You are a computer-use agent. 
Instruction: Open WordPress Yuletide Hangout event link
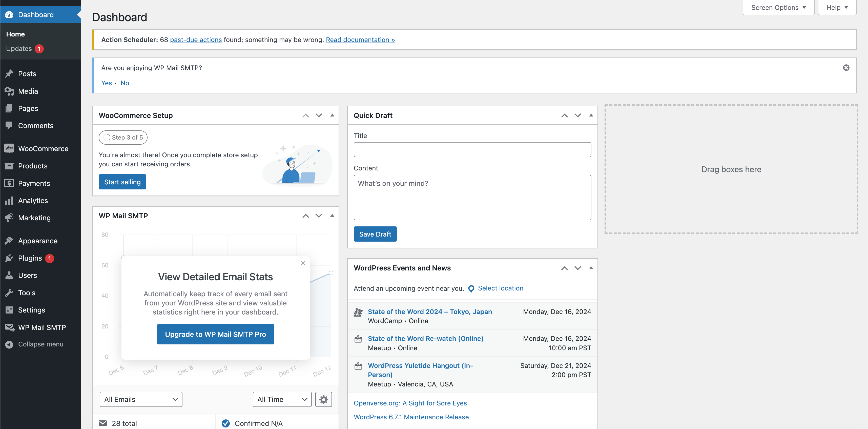click(x=420, y=370)
